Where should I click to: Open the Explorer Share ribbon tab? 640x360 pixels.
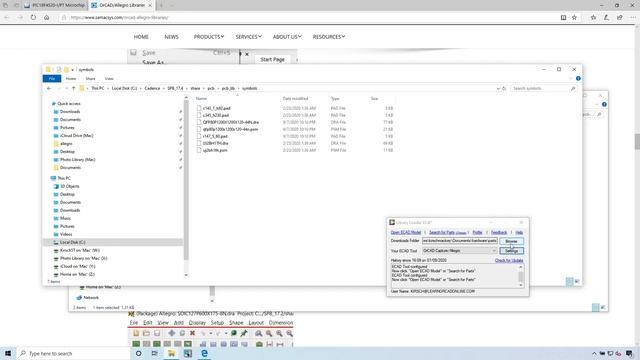[90, 78]
